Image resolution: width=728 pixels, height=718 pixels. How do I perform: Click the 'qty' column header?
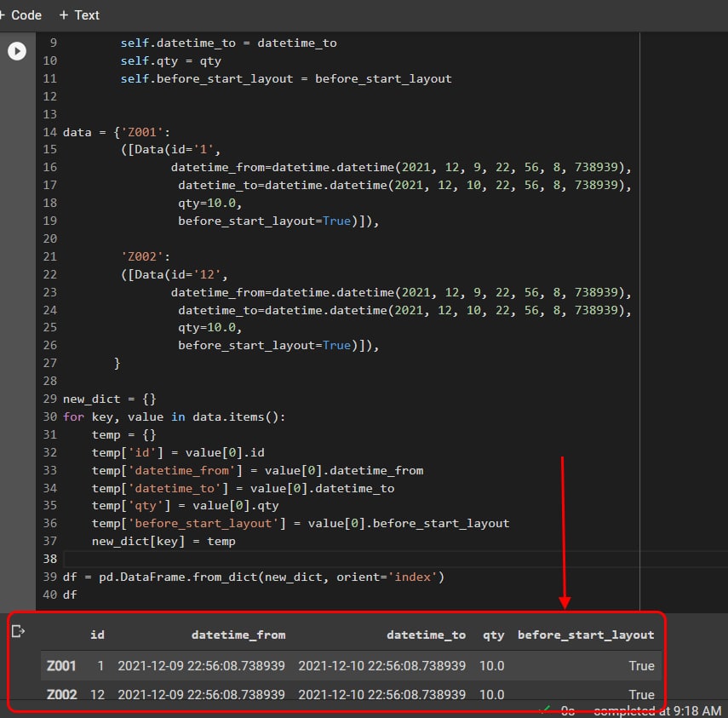493,635
